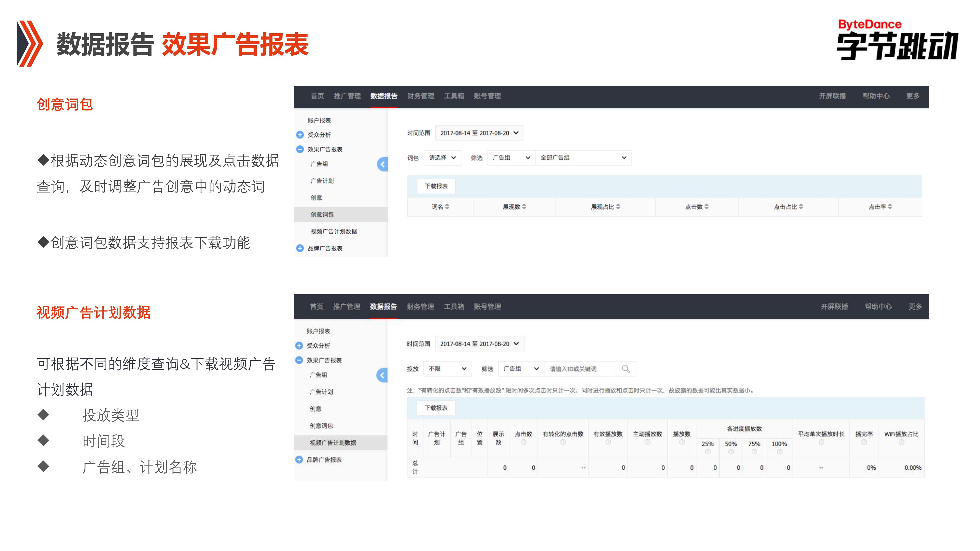Expand 受众分析 plus icon in top sidebar
Viewport: 980px width, 551px height.
tap(300, 135)
